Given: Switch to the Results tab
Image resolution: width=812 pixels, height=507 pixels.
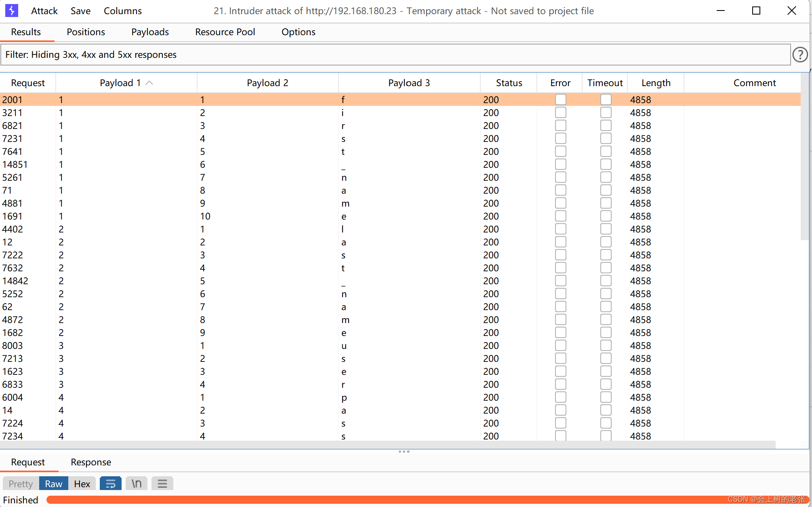Looking at the screenshot, I should 26,32.
